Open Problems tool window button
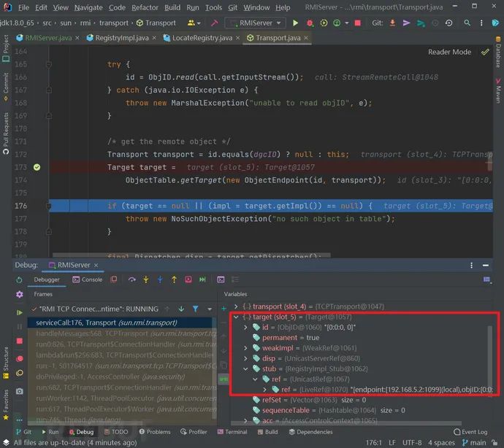This screenshot has height=448, width=504. point(155,432)
